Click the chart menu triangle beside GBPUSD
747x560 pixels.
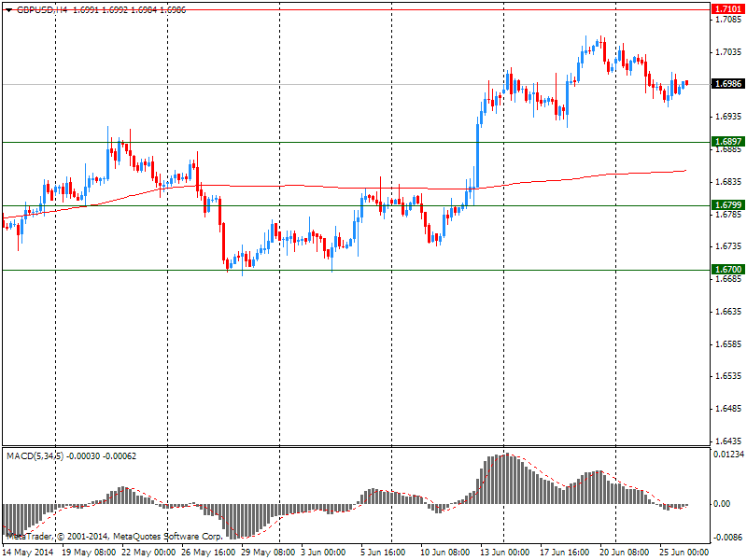pyautogui.click(x=8, y=10)
